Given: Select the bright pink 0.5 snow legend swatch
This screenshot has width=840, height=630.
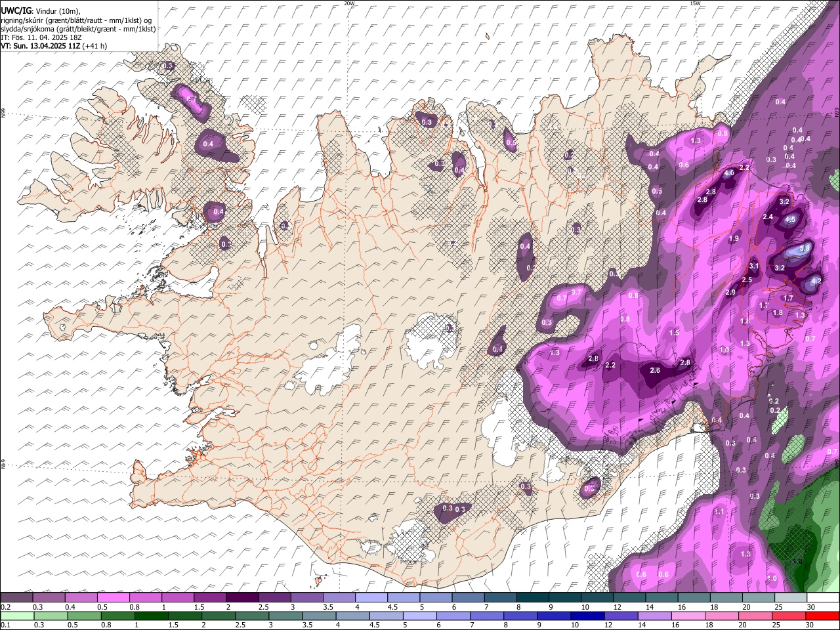Looking at the screenshot, I should pyautogui.click(x=113, y=598).
